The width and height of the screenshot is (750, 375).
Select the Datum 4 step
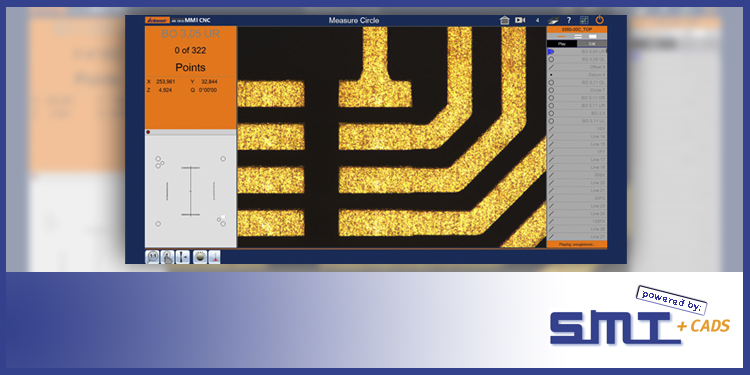coord(577,75)
